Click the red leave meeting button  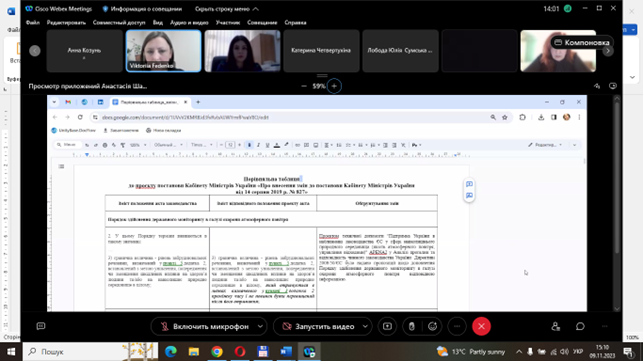481,327
